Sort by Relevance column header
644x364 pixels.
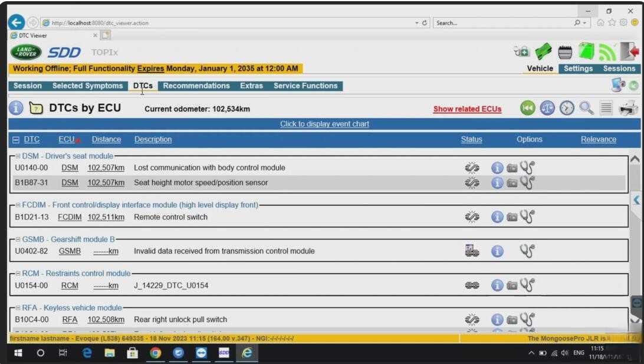(x=599, y=139)
